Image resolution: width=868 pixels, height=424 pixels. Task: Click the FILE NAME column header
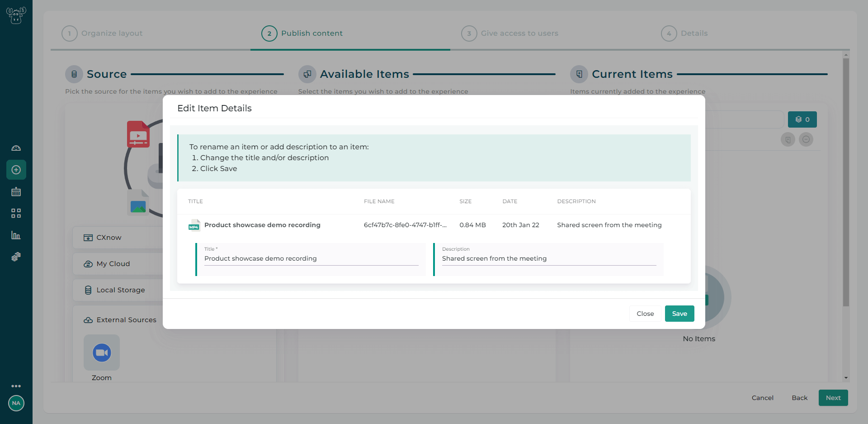379,201
